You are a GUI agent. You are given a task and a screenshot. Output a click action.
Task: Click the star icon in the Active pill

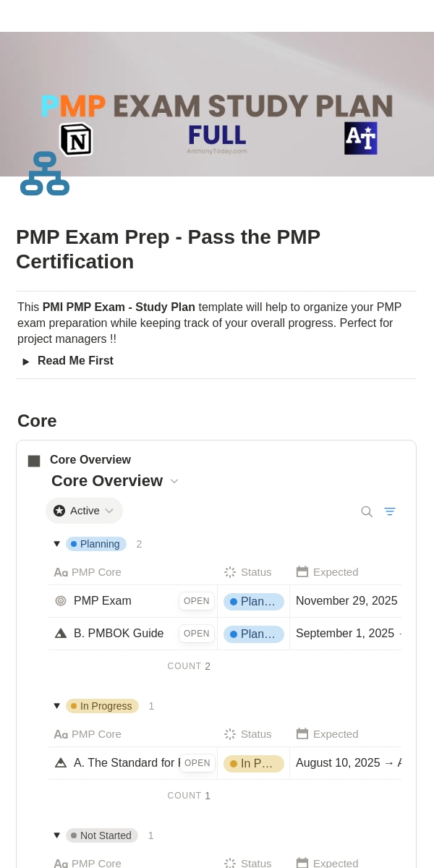pos(59,511)
